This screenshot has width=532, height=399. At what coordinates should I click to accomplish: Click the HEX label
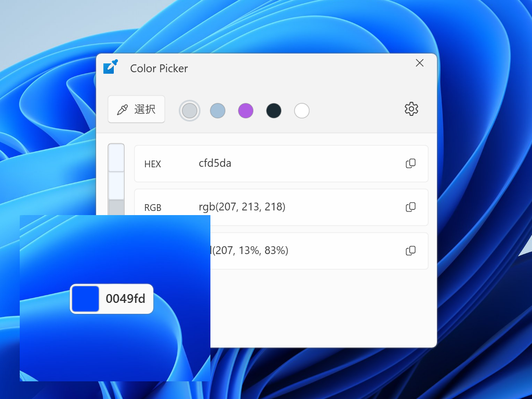(x=152, y=164)
